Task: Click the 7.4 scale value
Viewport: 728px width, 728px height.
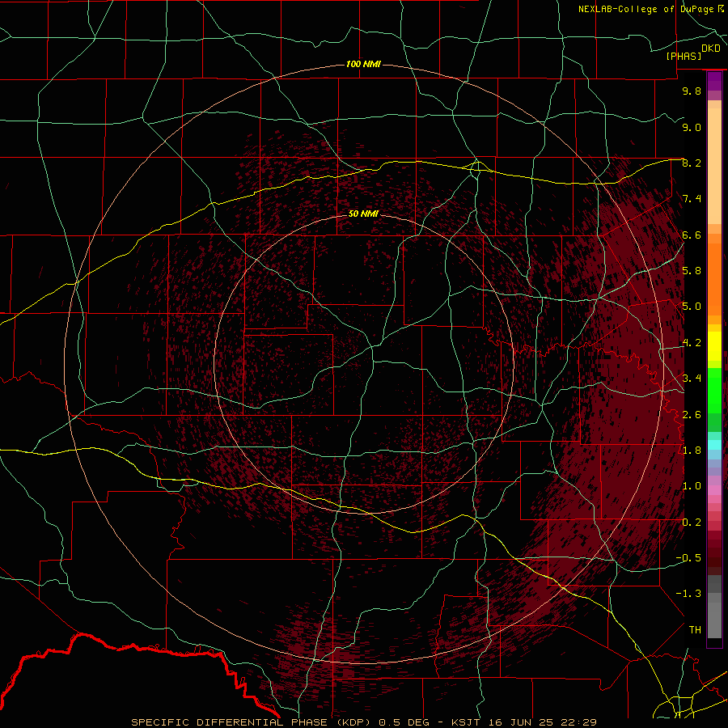Action: [692, 199]
